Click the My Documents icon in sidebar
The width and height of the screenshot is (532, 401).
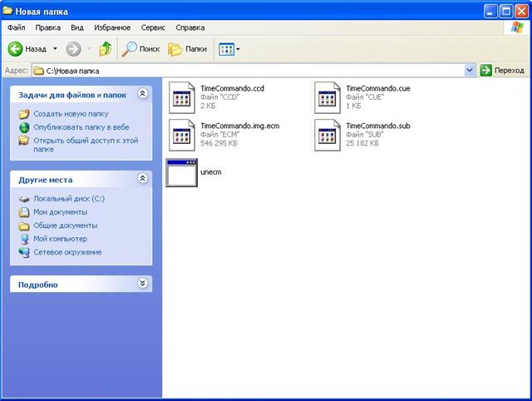(x=24, y=212)
